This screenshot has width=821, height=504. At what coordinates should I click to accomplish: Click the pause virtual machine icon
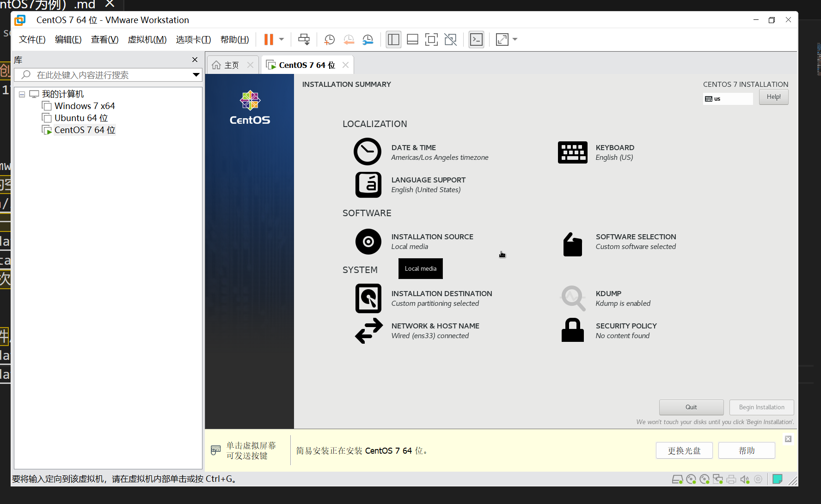[x=269, y=40]
